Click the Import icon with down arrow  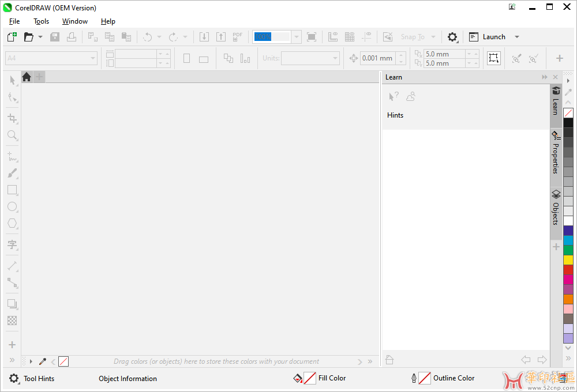(x=204, y=37)
